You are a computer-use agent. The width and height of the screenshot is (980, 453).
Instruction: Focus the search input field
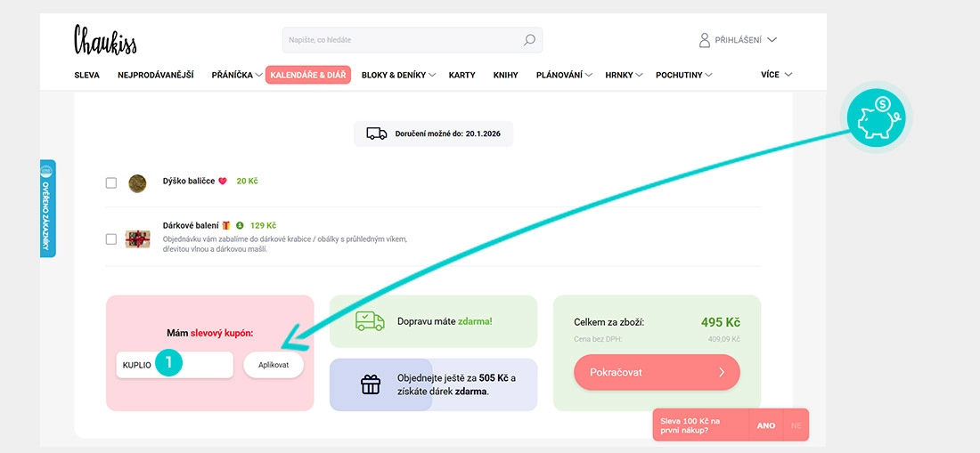tap(412, 40)
